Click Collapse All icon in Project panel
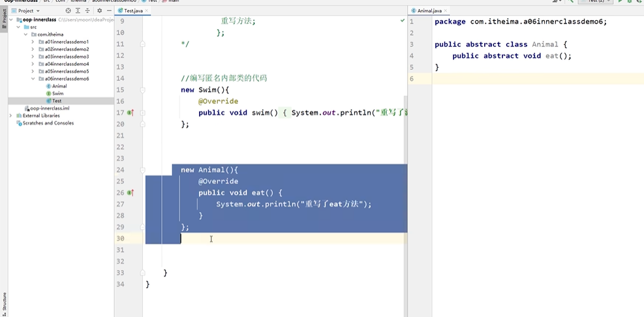 (87, 10)
